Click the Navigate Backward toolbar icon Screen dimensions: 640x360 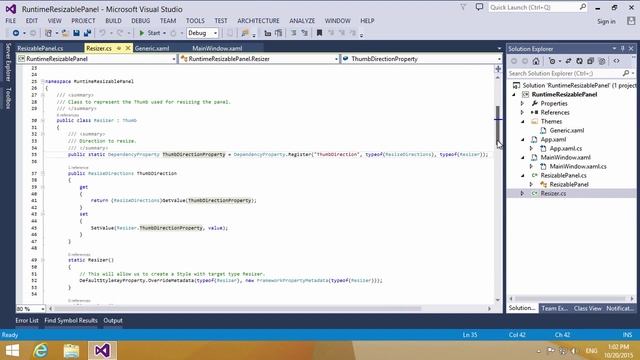pyautogui.click(x=16, y=33)
